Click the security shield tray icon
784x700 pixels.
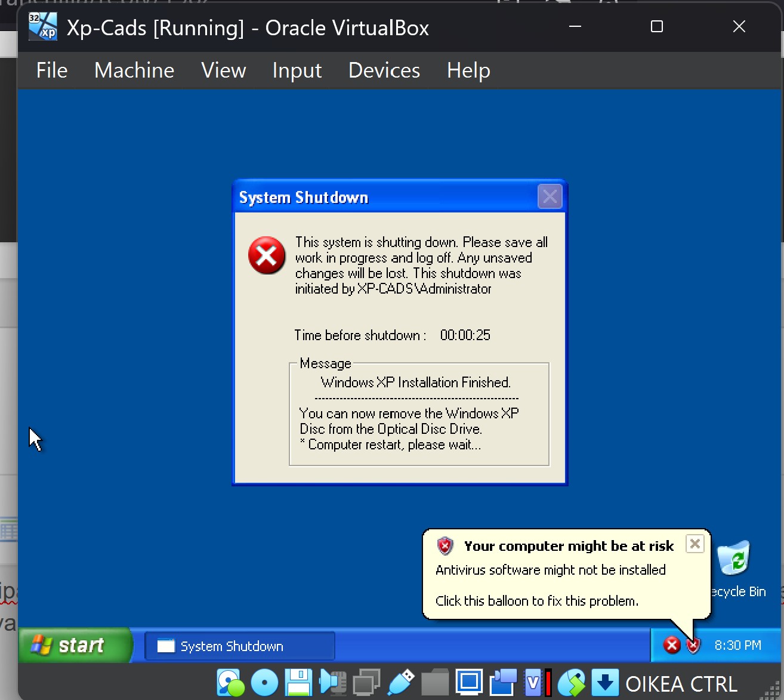693,646
